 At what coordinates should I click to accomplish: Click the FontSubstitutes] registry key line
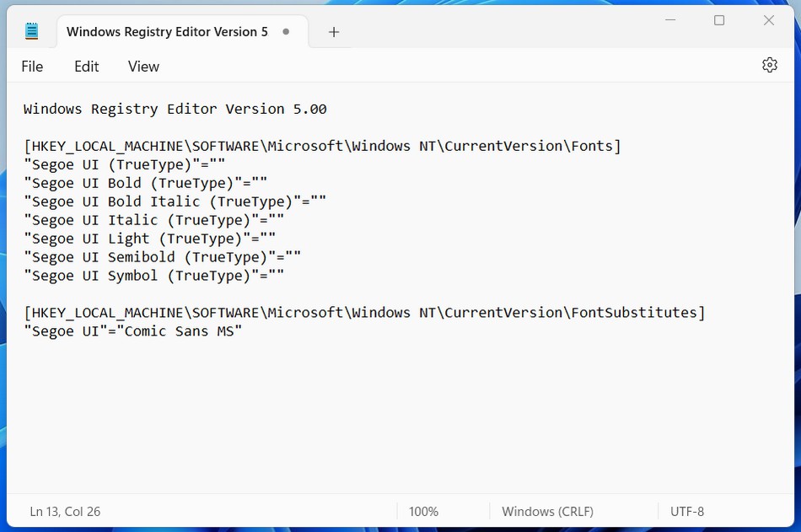click(x=364, y=313)
